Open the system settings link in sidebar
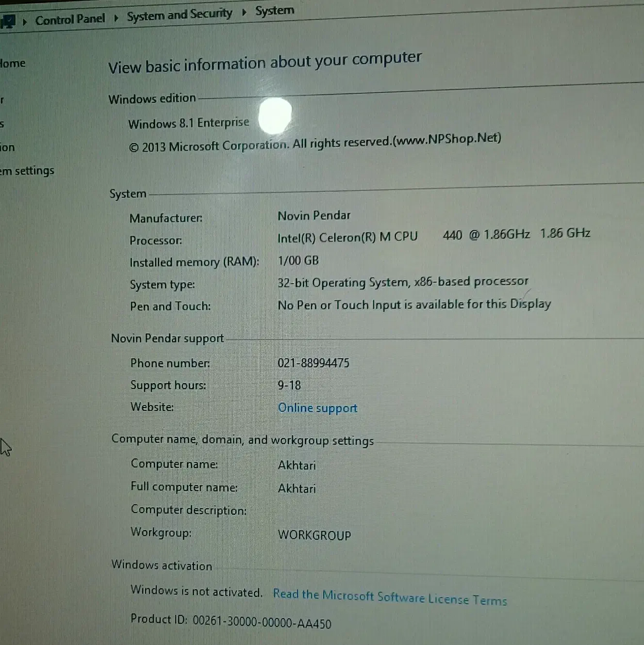This screenshot has width=644, height=645. (27, 171)
